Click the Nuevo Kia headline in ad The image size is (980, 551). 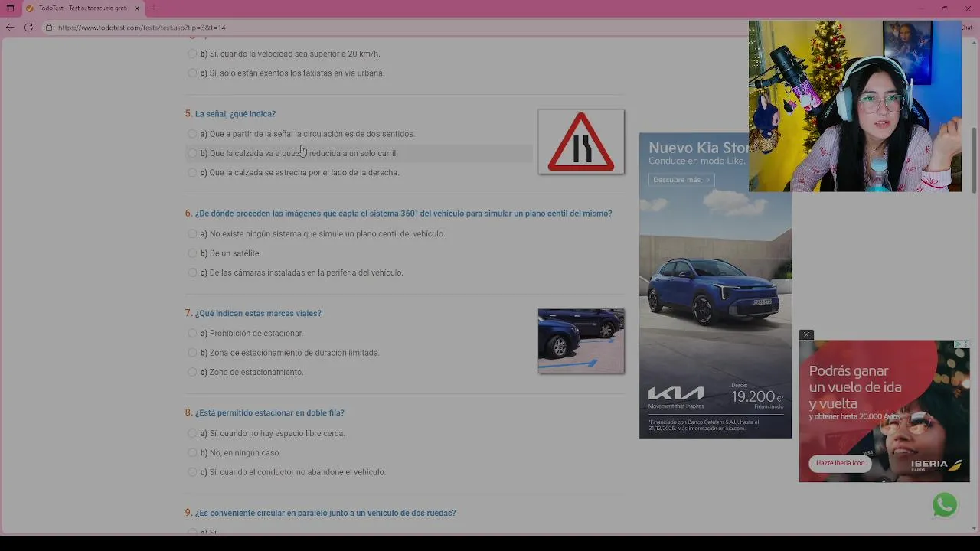(699, 148)
